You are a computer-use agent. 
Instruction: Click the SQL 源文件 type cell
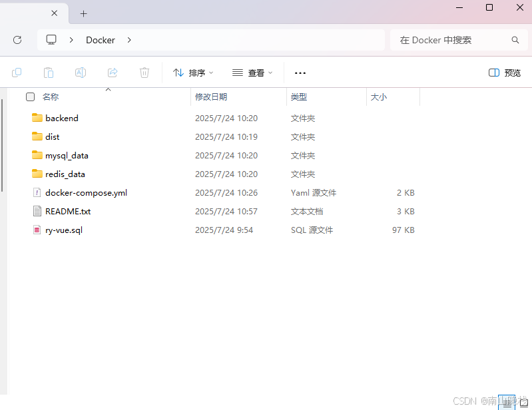click(x=312, y=230)
